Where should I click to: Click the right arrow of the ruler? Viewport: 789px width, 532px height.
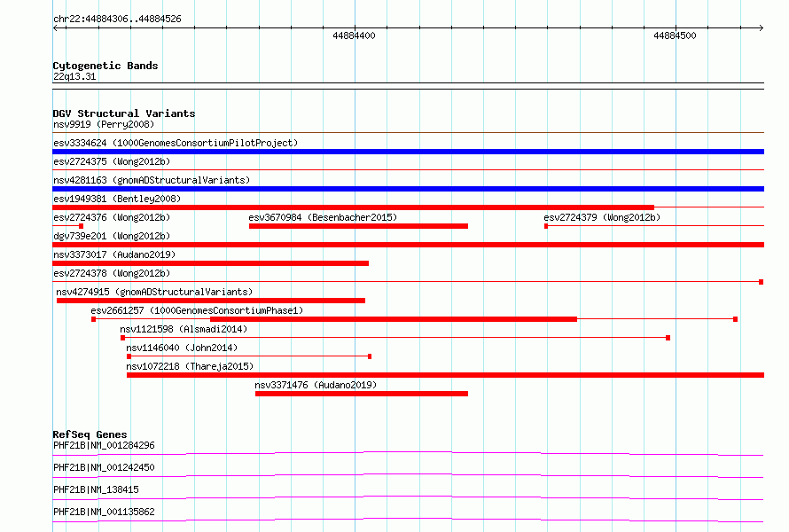[762, 27]
